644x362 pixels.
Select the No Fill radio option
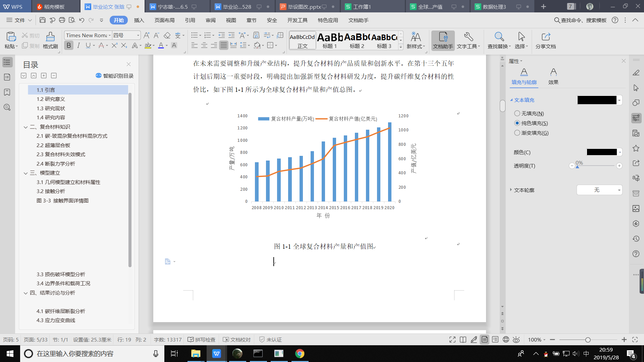(517, 113)
